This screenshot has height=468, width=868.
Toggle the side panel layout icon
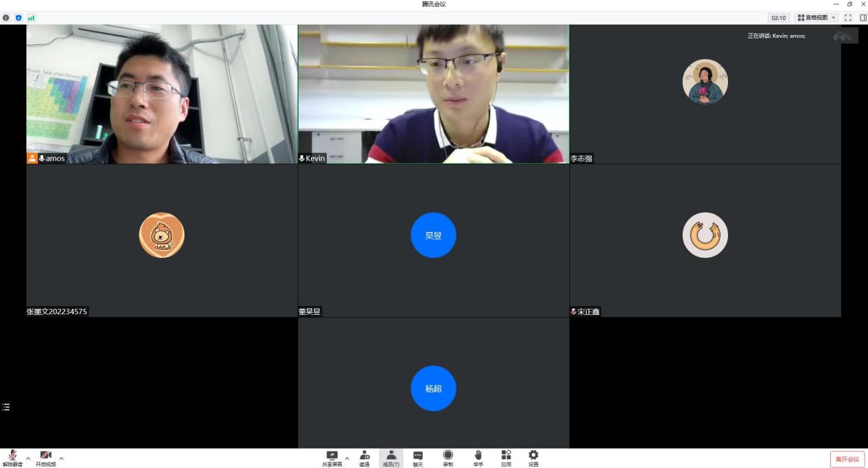tap(863, 18)
